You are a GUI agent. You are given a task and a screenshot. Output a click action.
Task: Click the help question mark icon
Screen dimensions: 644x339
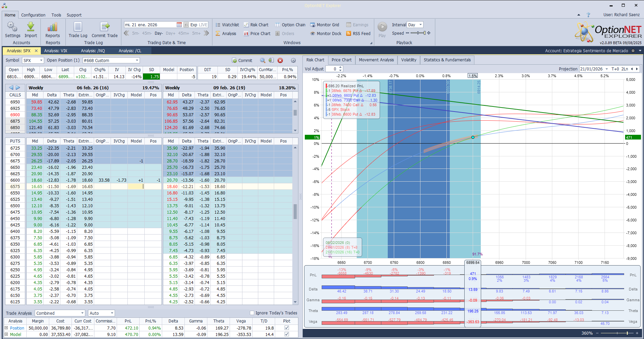[x=588, y=15]
